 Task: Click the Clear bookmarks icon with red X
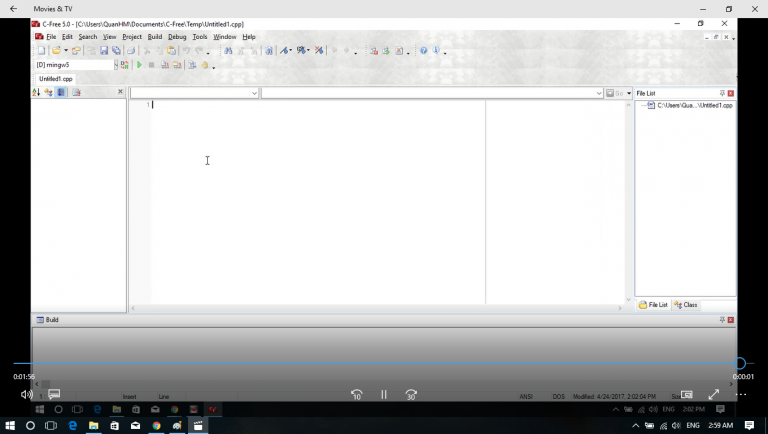pyautogui.click(x=319, y=50)
